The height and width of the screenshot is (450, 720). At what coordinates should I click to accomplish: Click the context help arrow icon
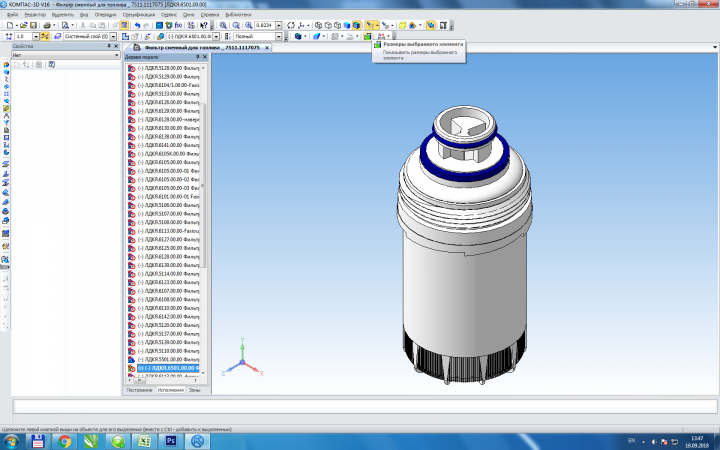[203, 25]
